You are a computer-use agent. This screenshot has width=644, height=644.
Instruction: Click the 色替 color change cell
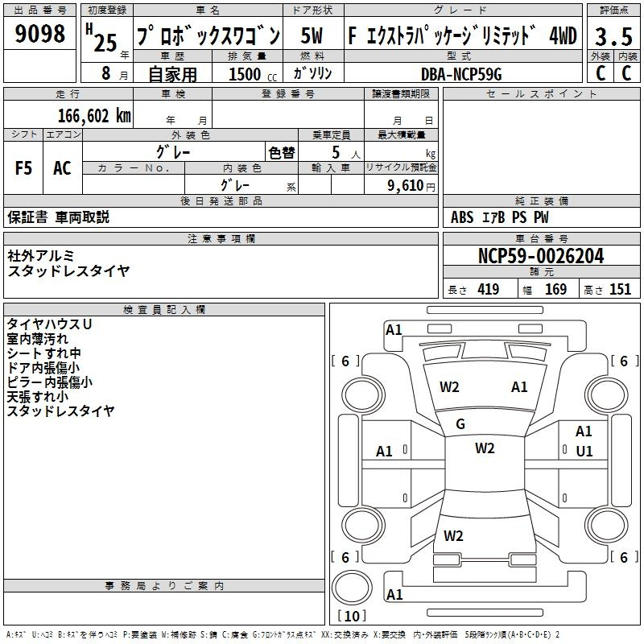[x=282, y=151]
